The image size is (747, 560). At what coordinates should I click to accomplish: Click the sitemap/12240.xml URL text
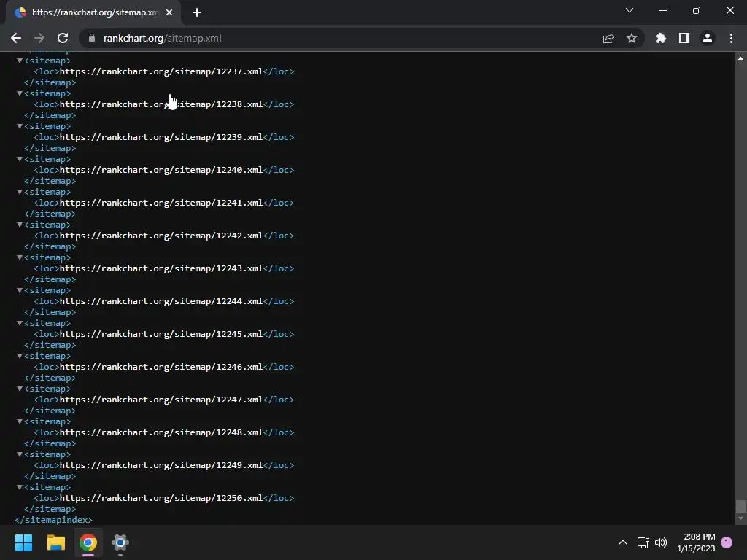tap(161, 170)
